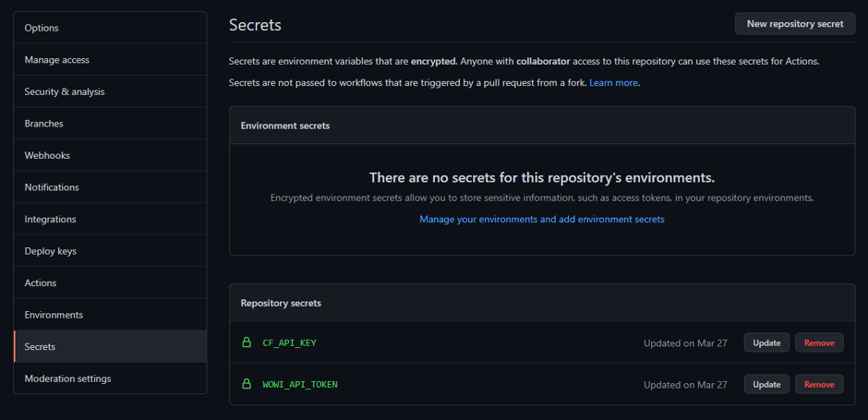
Task: Click the lock icon beside CF_API_KEY
Action: click(247, 342)
